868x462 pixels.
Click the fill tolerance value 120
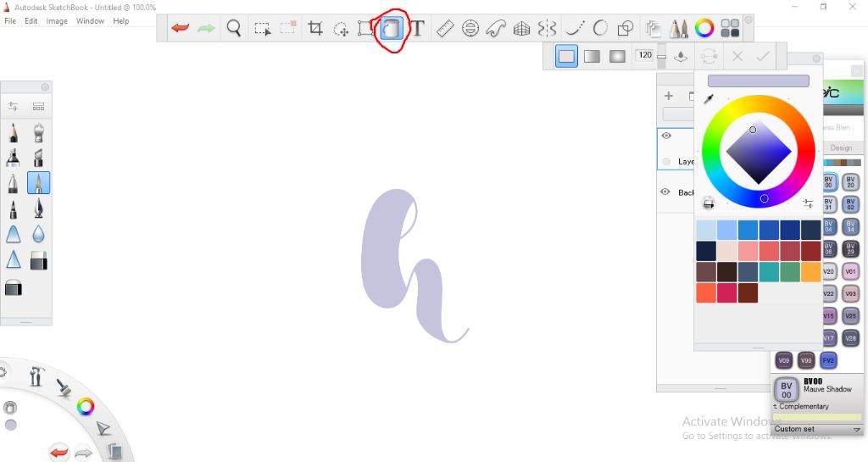click(x=645, y=55)
